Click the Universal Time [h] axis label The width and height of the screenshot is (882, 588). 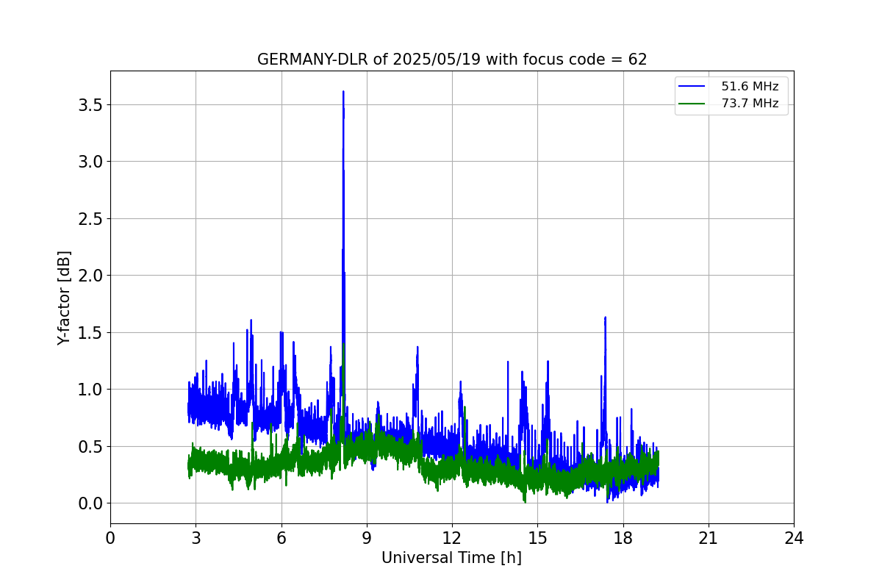click(x=451, y=558)
